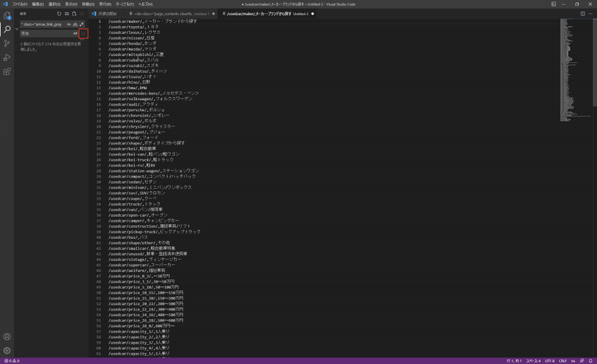Toggle Preserve Case in the replace box
Viewport: 597px width, 364px height.
coord(75,33)
